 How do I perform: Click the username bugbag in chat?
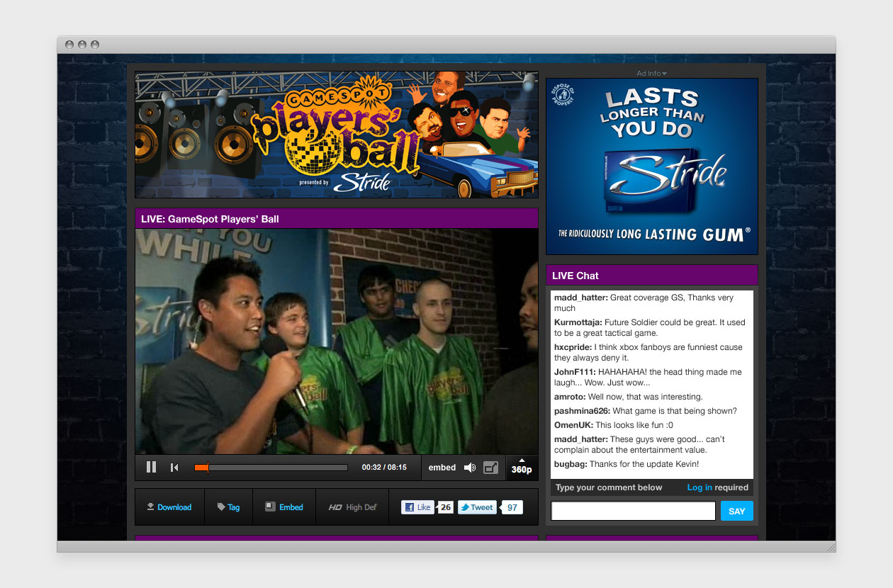[571, 464]
